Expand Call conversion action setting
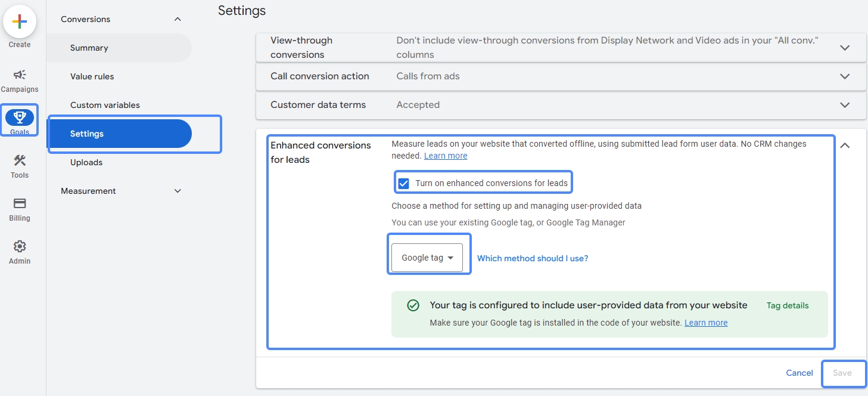 pyautogui.click(x=845, y=76)
